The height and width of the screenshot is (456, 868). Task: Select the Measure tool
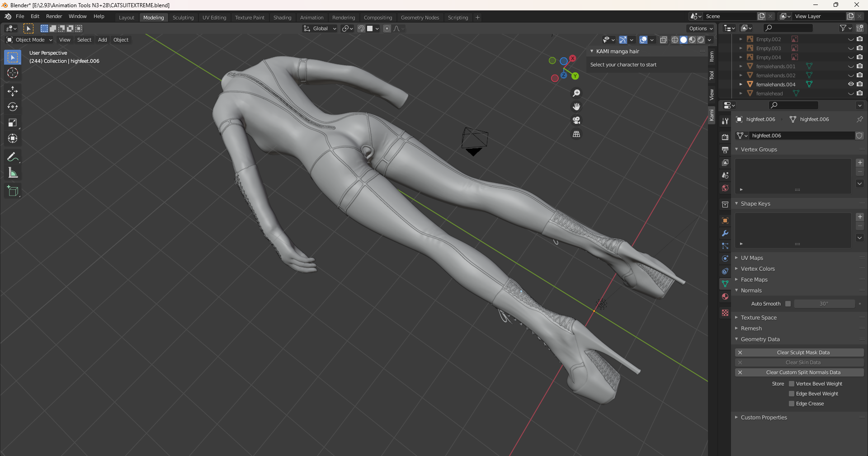[13, 173]
